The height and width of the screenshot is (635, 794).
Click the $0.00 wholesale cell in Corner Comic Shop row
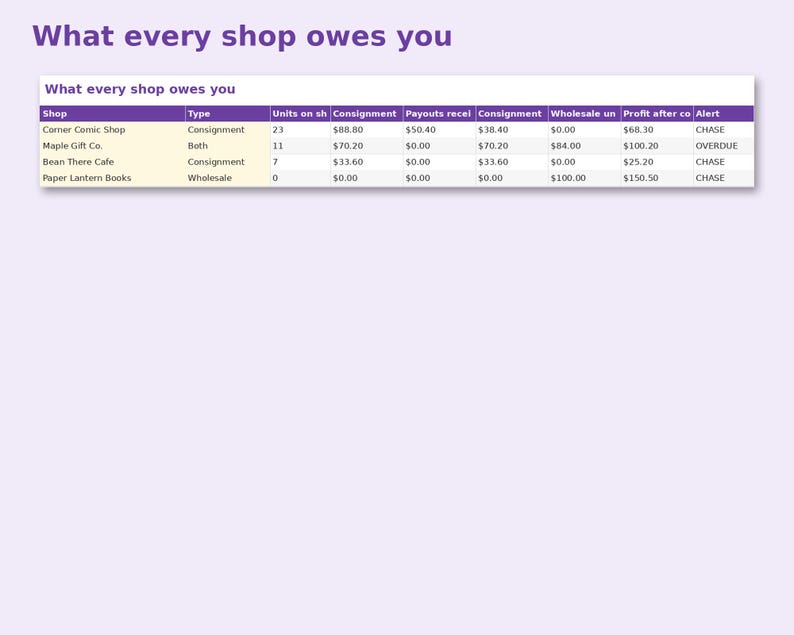[584, 130]
